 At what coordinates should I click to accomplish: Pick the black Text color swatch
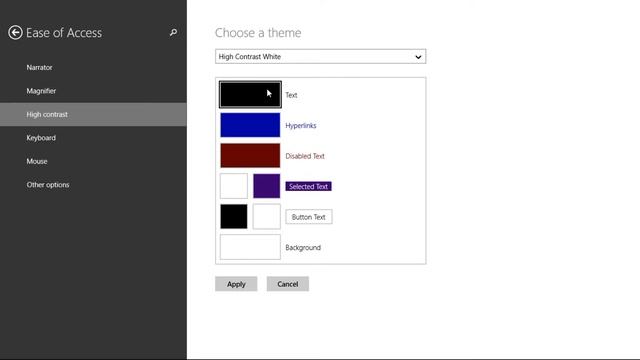[250, 94]
